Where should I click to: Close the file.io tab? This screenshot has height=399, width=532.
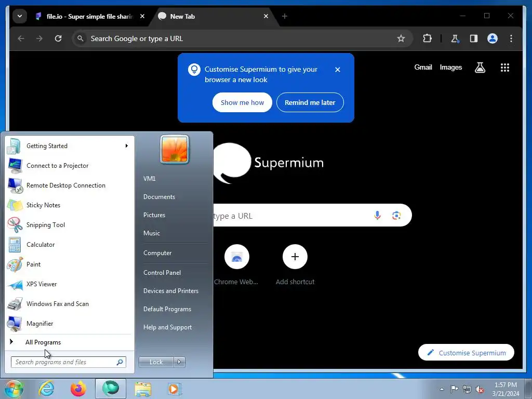coord(142,16)
